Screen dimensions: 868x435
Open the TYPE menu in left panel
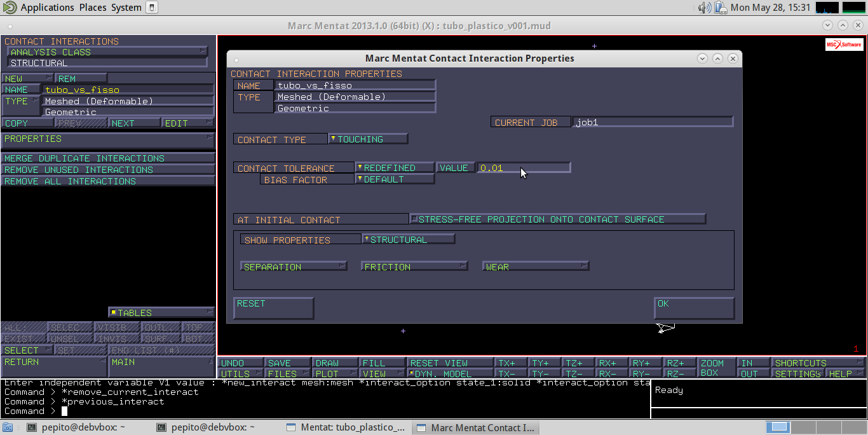pyautogui.click(x=21, y=106)
